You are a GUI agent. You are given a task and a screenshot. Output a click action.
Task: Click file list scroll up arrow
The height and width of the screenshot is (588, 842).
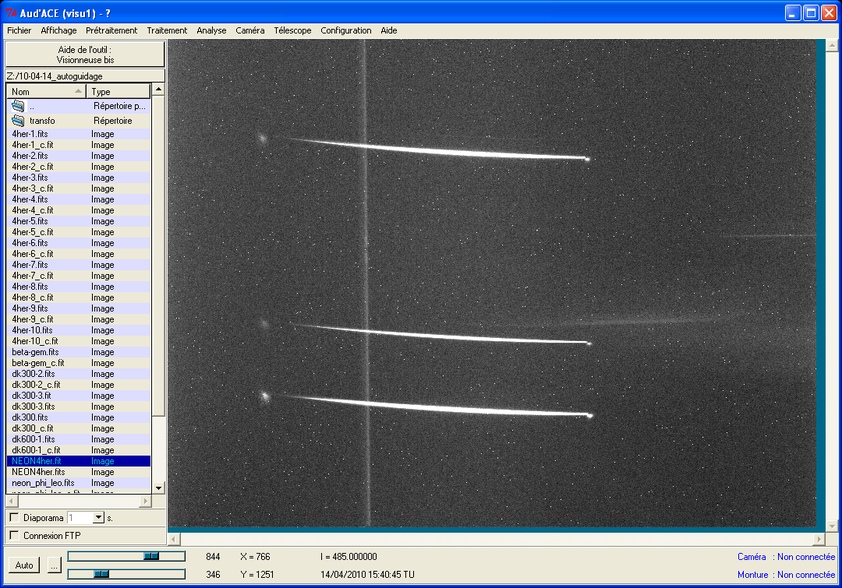158,90
